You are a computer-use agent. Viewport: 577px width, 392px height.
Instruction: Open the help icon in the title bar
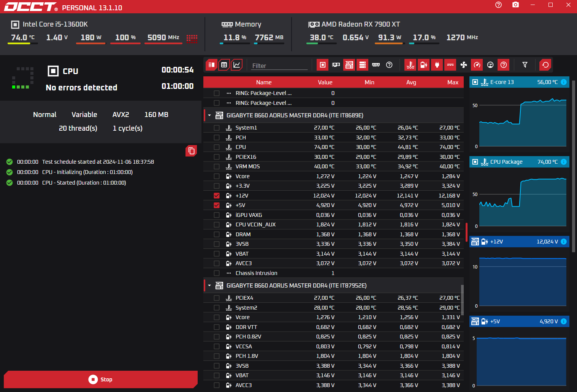click(x=498, y=5)
